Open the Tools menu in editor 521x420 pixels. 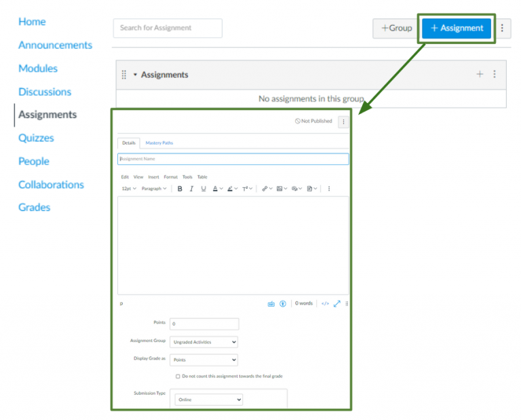187,177
